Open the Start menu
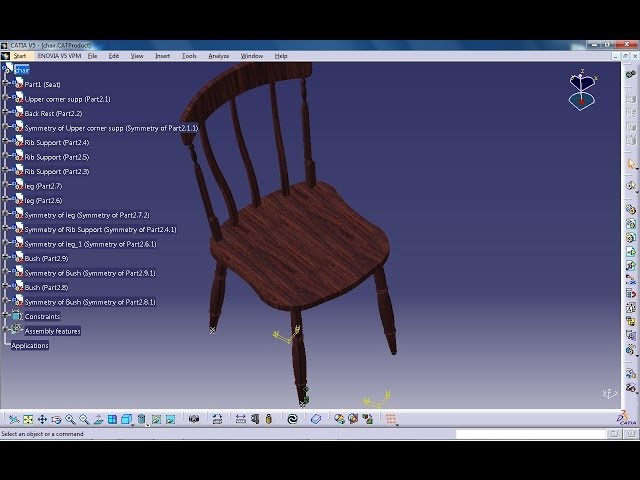Image resolution: width=640 pixels, height=480 pixels. [x=20, y=56]
